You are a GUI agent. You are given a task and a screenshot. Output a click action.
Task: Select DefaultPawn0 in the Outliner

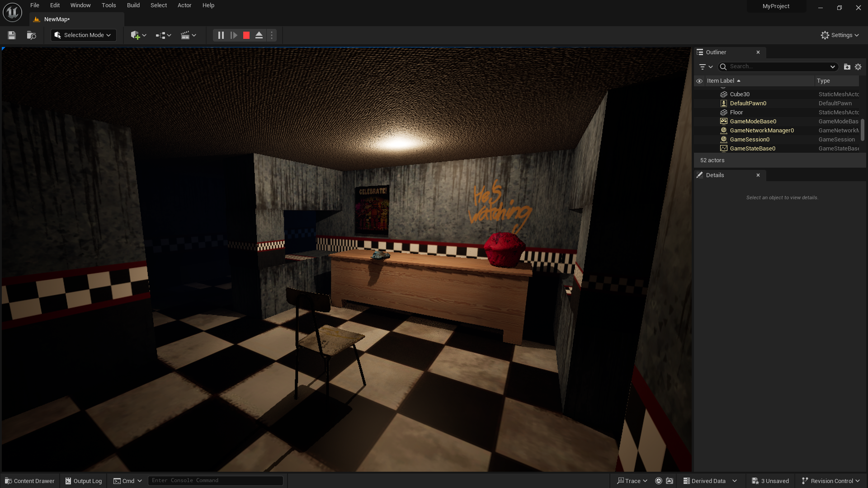click(x=777, y=103)
